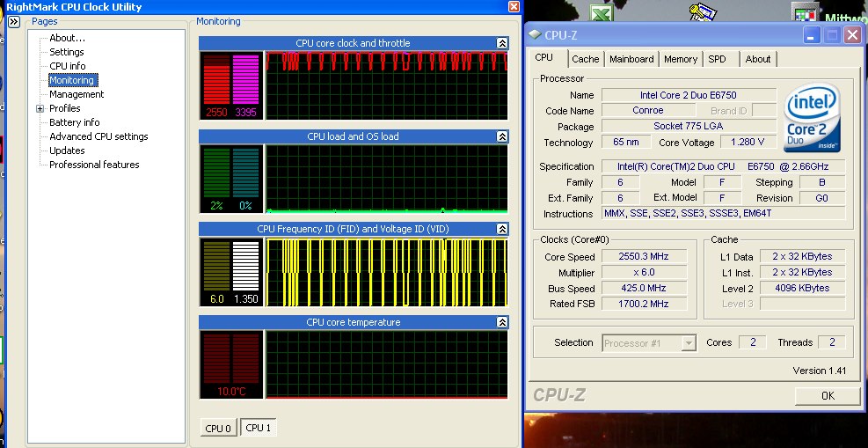Switch to the CPU 0 monitoring tab
The width and height of the screenshot is (868, 448).
(x=218, y=428)
